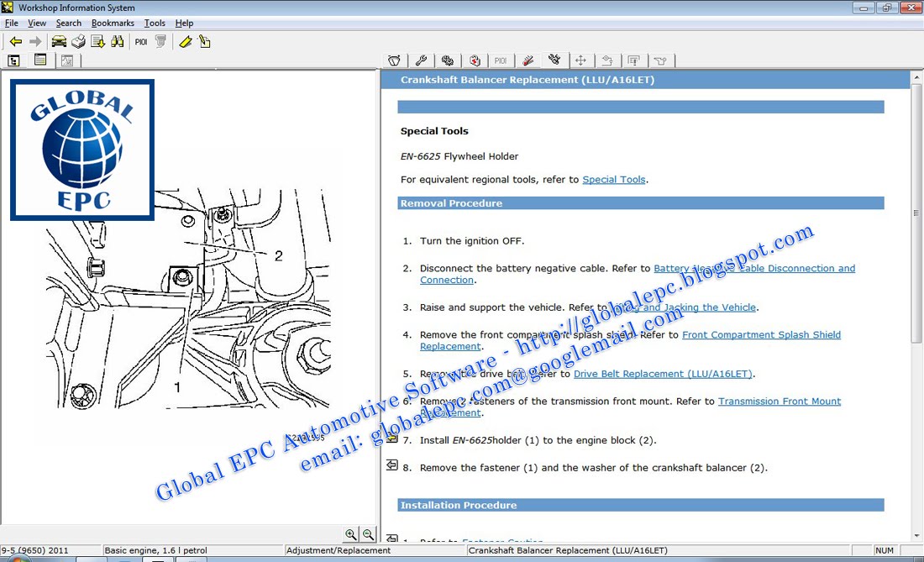Open vehicle selection with car icon
Viewport: 924px width, 562px height.
point(59,42)
